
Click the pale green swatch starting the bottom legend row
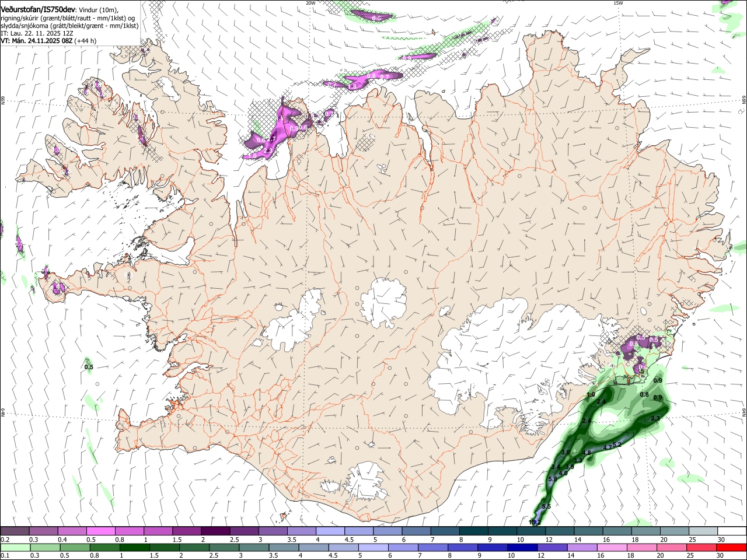pyautogui.click(x=15, y=547)
